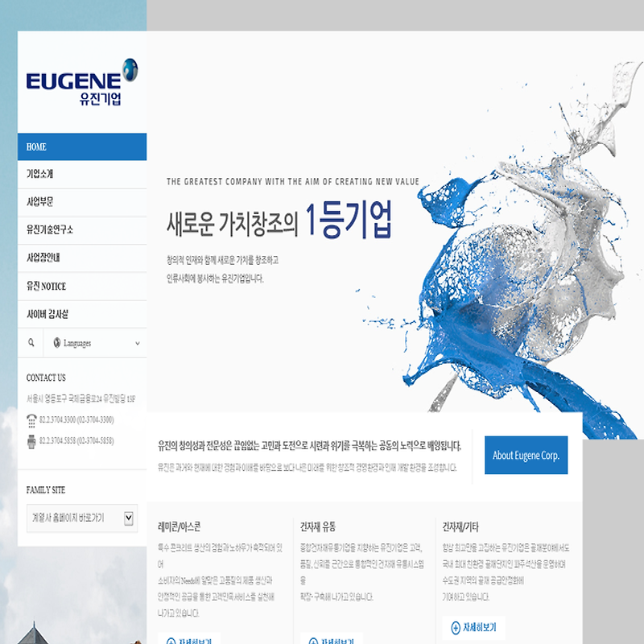Click the plus icon in 건자재/기타 자세히보기
Screen dimensions: 644x644
[x=455, y=628]
